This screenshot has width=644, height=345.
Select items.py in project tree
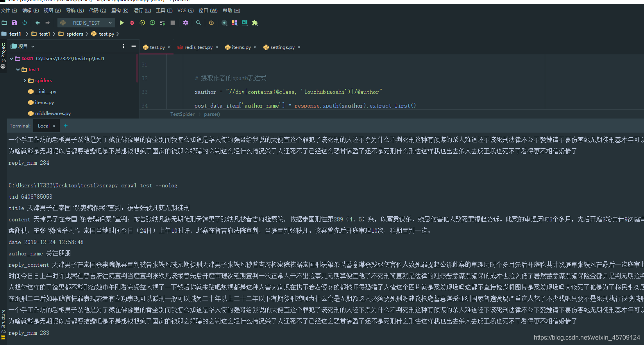pos(41,102)
